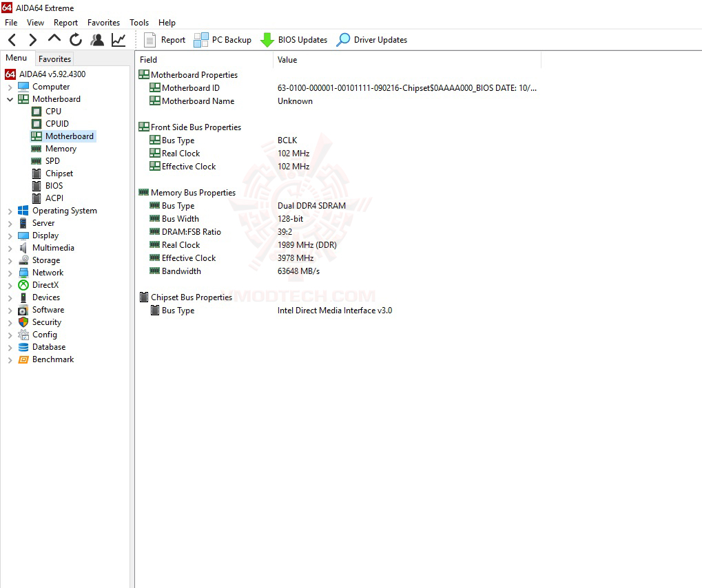Click the DirectX Xbox-style icon

click(23, 285)
